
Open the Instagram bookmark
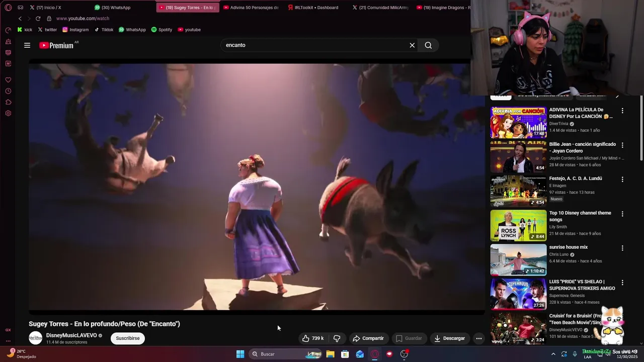75,30
